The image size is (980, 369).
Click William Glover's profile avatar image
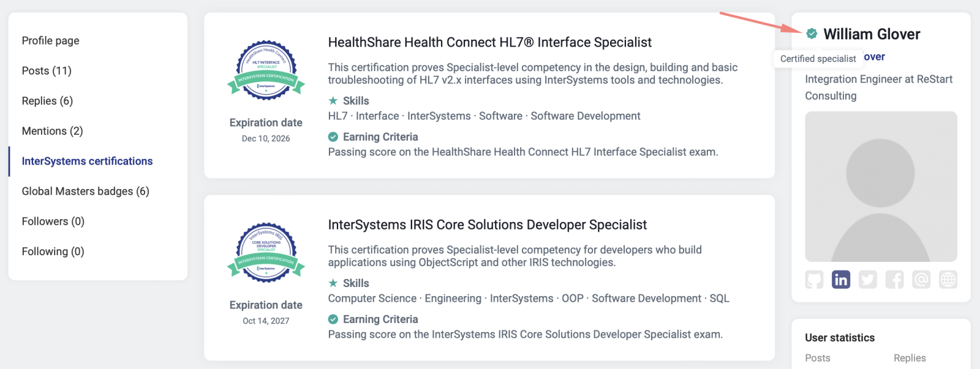(x=880, y=187)
